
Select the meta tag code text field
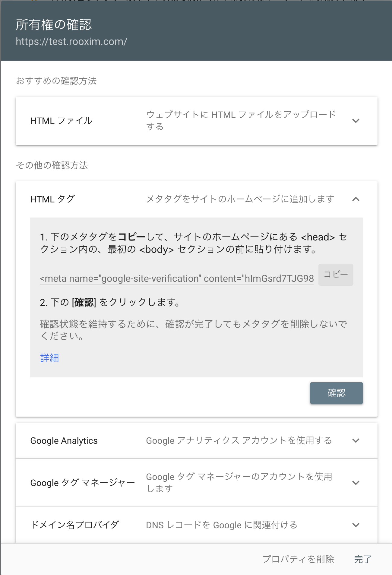pos(177,278)
